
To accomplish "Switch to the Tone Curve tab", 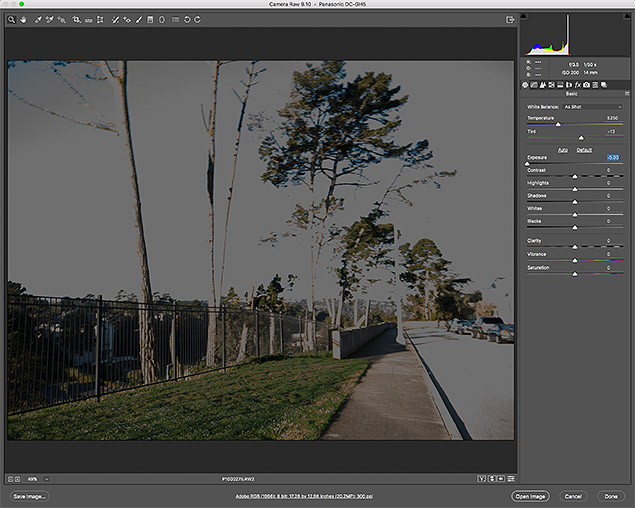I will [536, 85].
